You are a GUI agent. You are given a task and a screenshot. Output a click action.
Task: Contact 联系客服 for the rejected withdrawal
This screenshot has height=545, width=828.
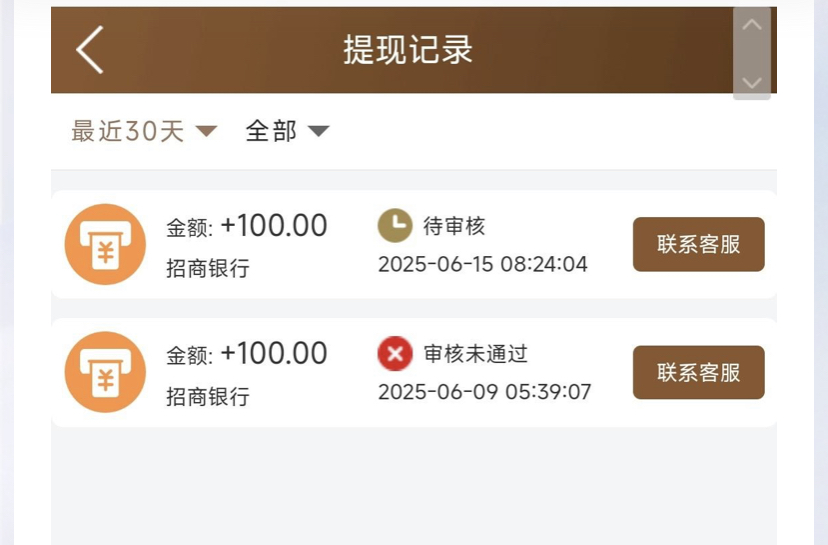pyautogui.click(x=699, y=372)
